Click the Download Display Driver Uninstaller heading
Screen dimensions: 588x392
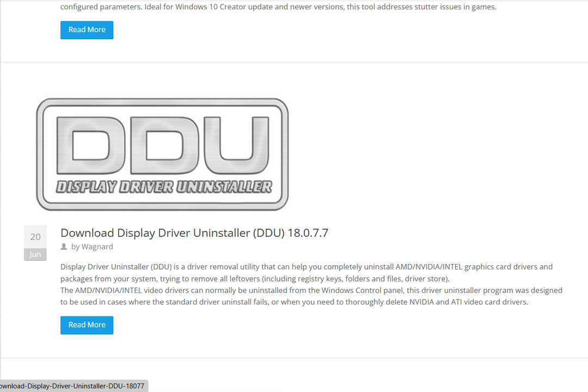point(194,232)
